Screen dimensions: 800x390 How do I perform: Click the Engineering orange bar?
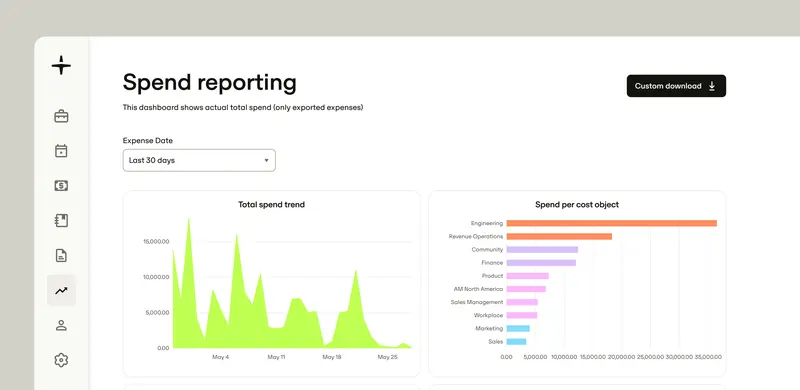pyautogui.click(x=612, y=223)
